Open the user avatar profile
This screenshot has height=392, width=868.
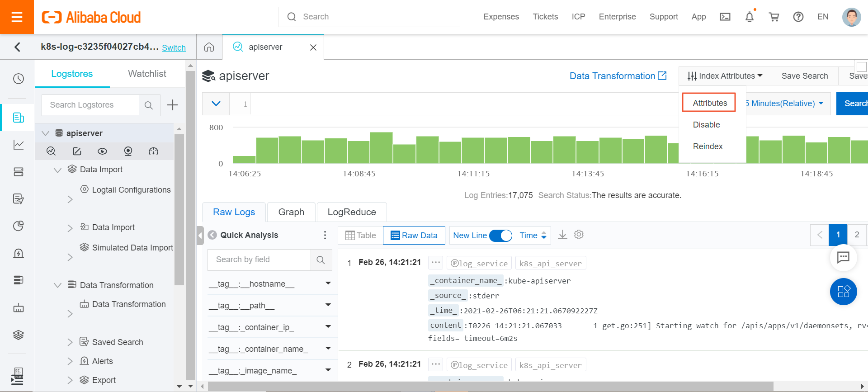851,17
